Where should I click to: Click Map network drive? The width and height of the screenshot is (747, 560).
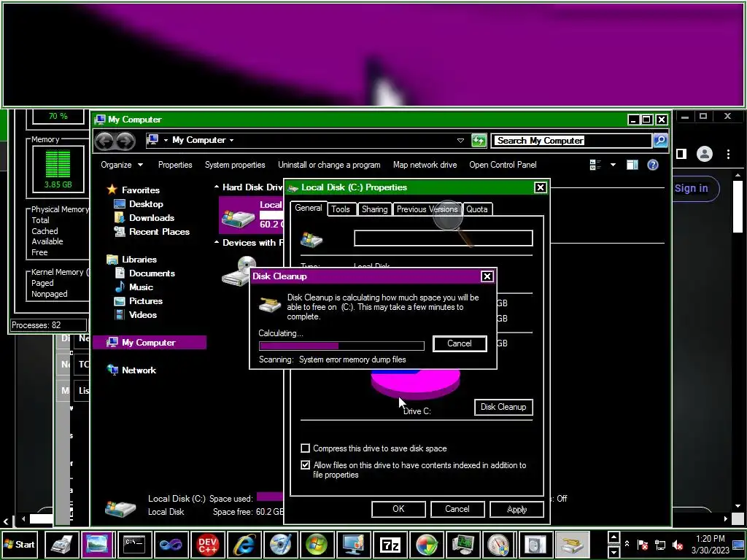[425, 165]
